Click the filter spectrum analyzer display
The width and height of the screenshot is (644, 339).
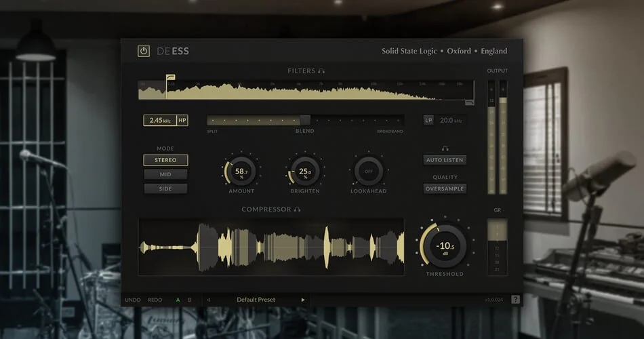point(306,90)
